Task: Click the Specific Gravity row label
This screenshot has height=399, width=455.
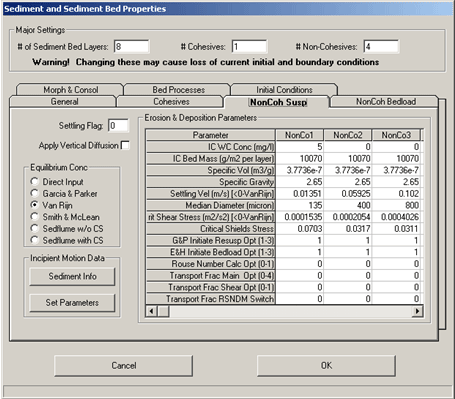Action: (210, 182)
